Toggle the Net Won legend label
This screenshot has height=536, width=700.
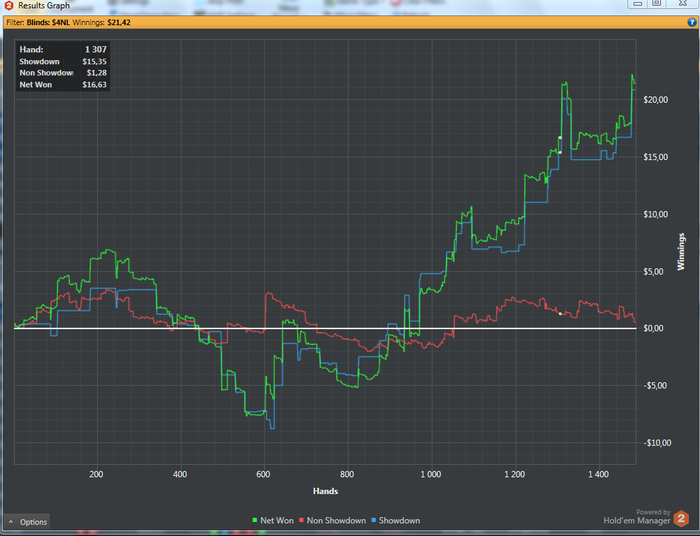tap(277, 520)
